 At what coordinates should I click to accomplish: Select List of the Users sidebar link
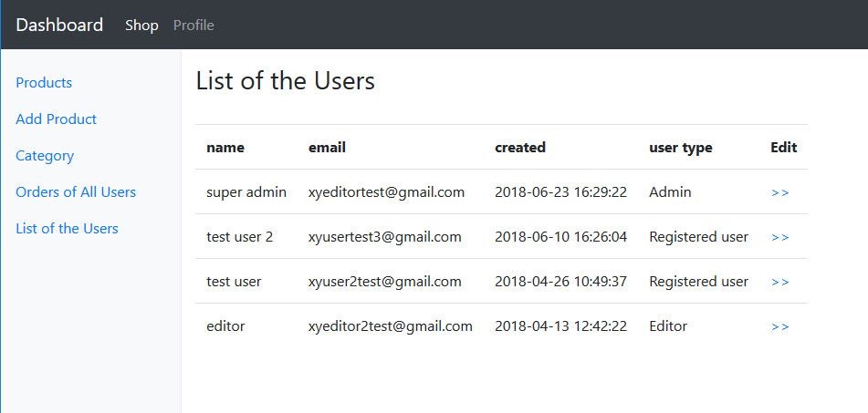pyautogui.click(x=67, y=228)
